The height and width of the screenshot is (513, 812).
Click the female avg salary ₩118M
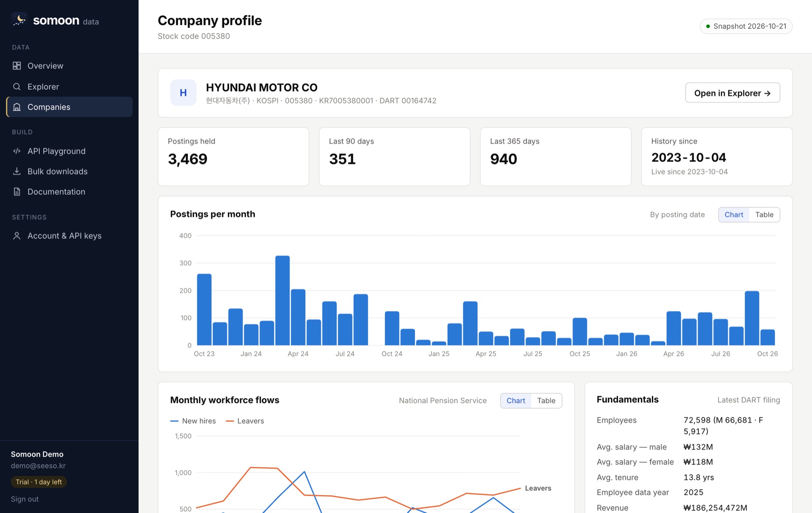pos(698,462)
